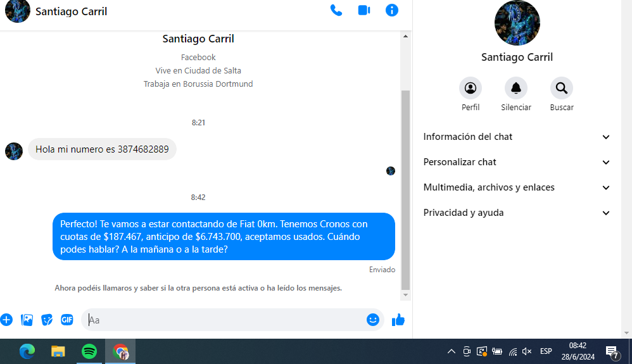Expand Privacidad y ayuda section
632x364 pixels.
517,213
